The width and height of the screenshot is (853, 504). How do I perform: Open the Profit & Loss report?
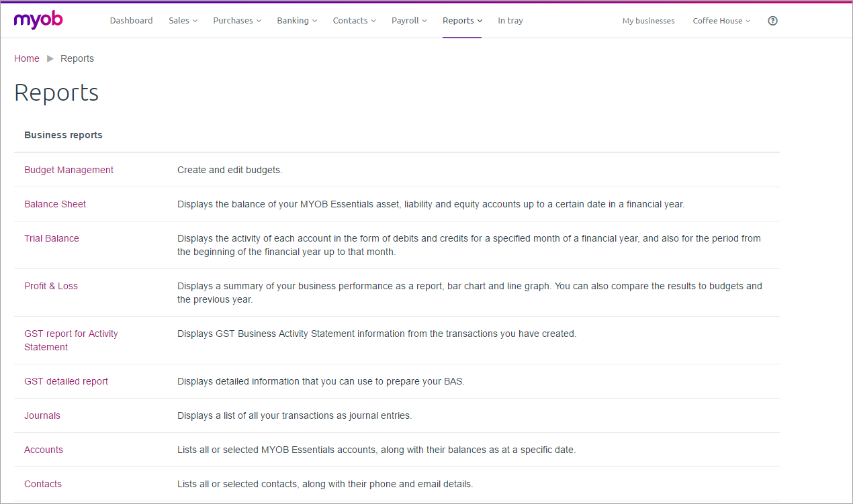click(x=51, y=286)
